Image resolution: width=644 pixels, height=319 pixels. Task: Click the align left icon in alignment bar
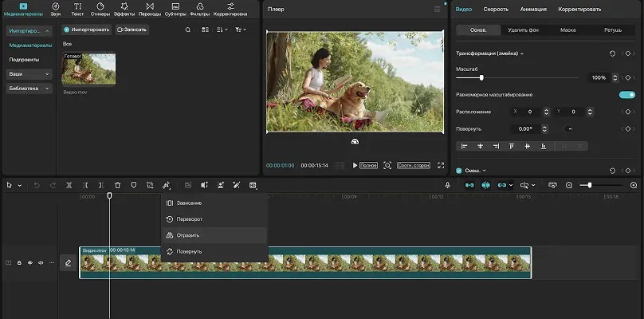coord(464,146)
